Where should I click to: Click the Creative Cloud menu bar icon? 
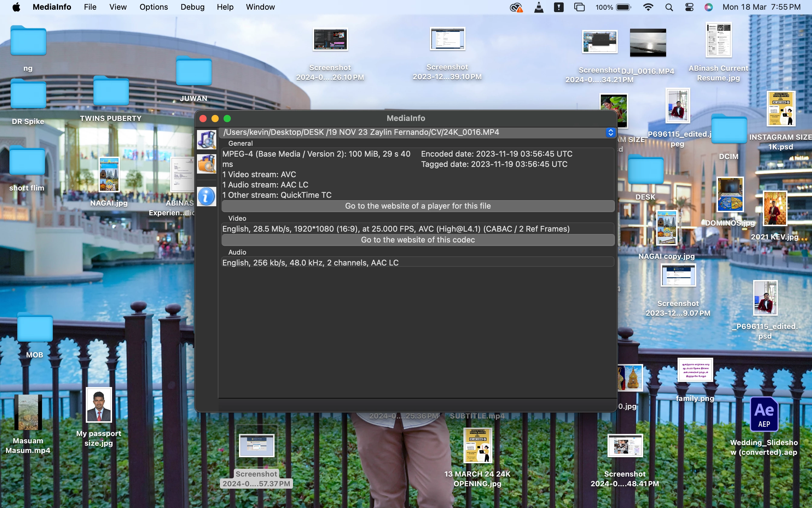tap(516, 7)
